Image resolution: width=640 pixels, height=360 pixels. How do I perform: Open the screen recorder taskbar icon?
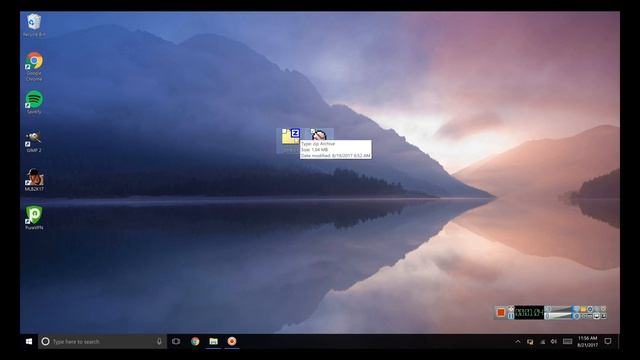232,341
